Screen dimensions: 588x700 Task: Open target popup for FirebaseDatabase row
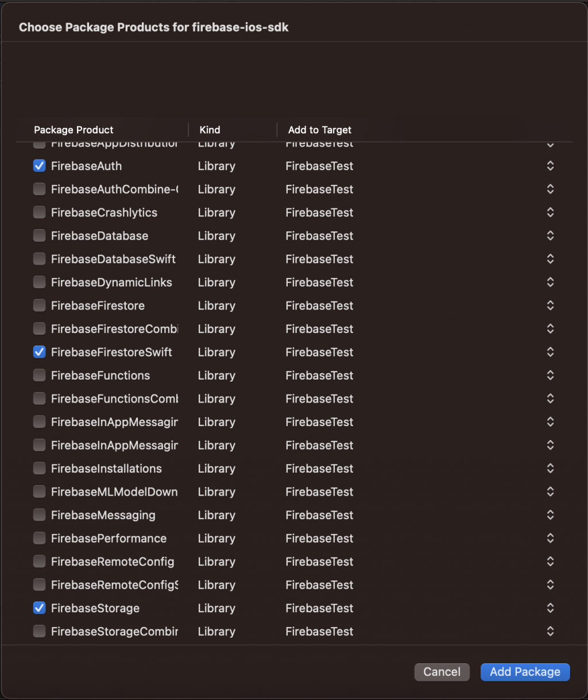click(550, 236)
